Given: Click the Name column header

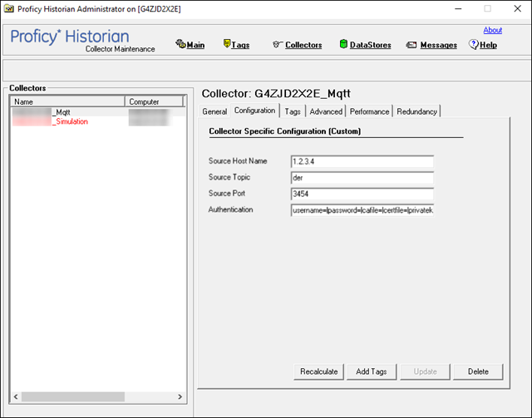Looking at the screenshot, I should tap(68, 101).
